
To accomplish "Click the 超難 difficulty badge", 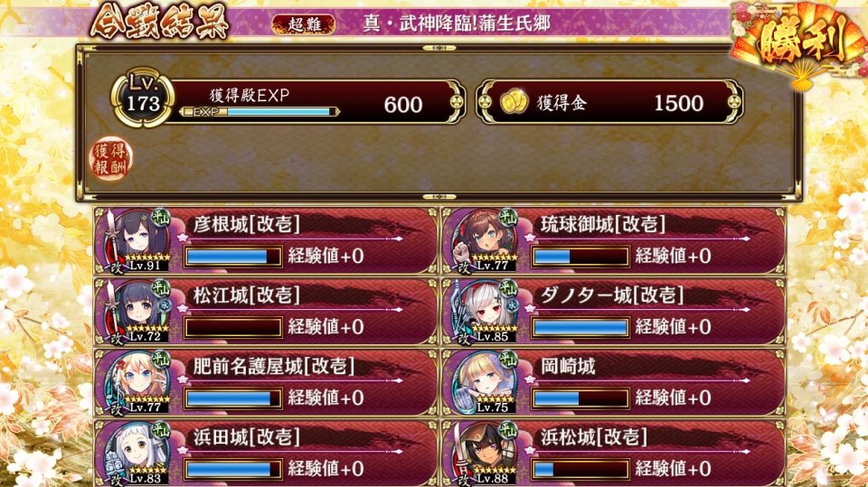I will pos(304,23).
